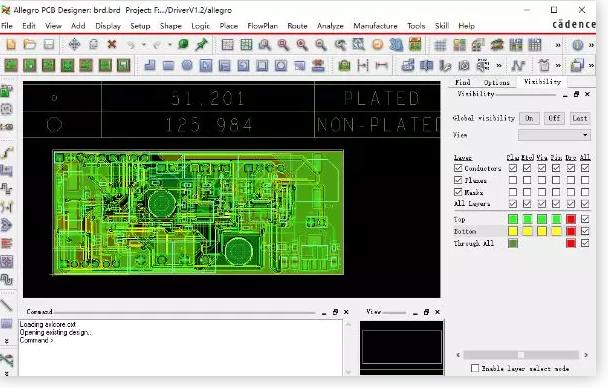Click the global visibility Last button

pos(579,118)
